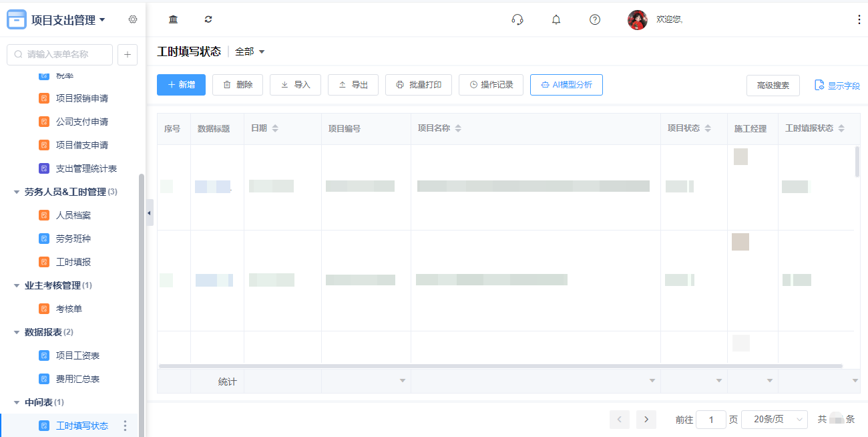Click the table vertical scrollbar
The width and height of the screenshot is (868, 437).
point(857,162)
